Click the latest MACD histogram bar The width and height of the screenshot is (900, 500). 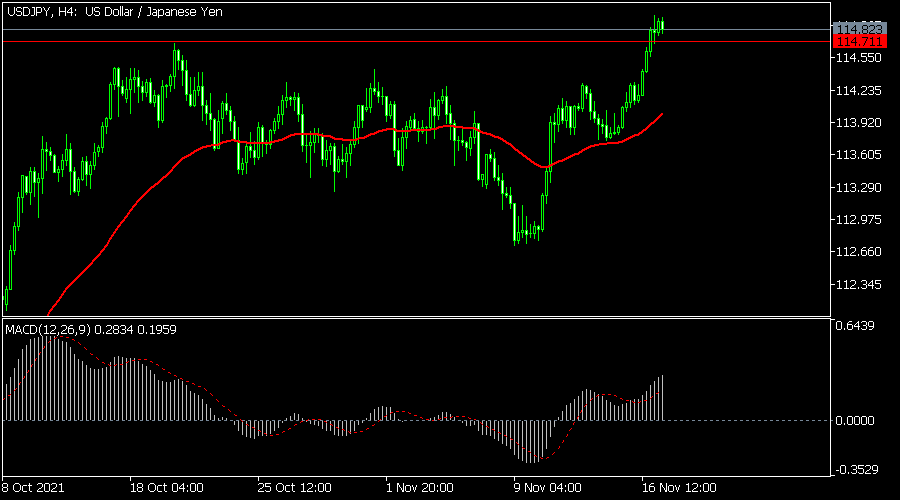click(x=662, y=398)
